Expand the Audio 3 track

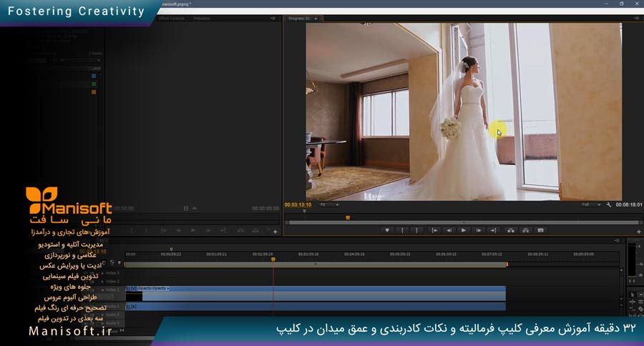coord(102,323)
